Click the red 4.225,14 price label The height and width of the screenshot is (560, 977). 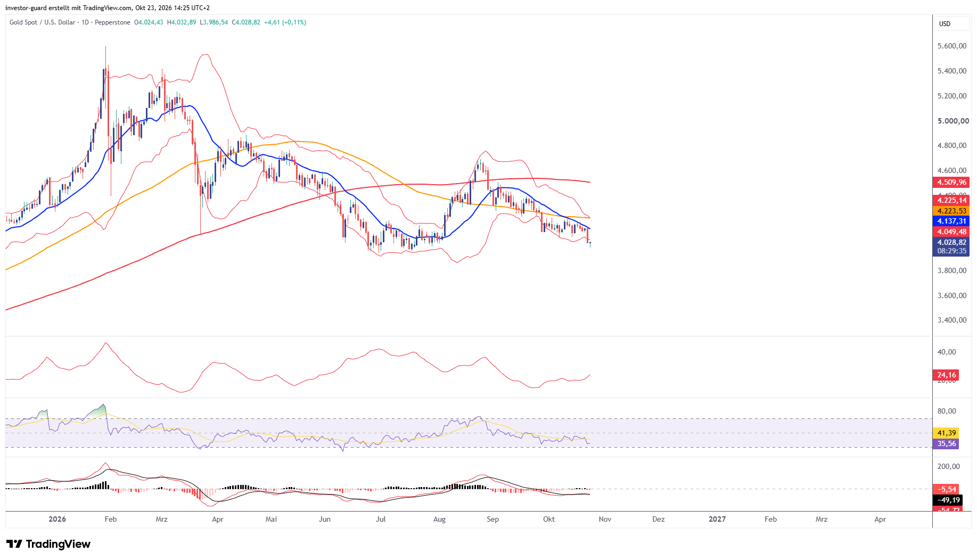(x=951, y=201)
